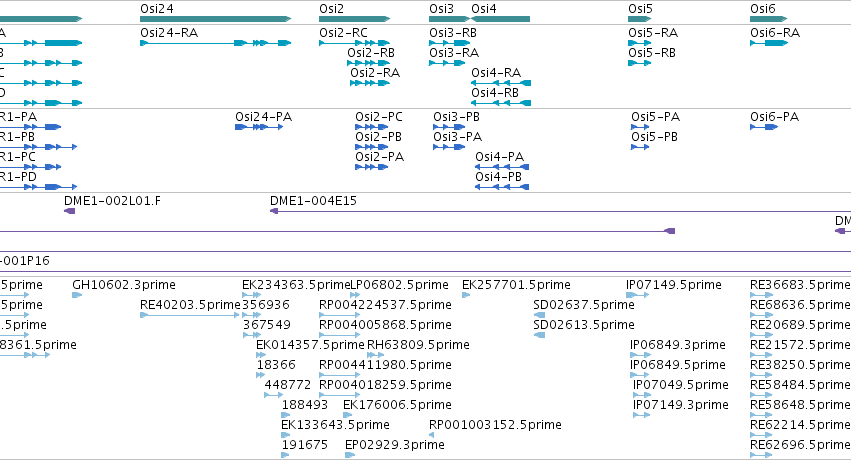851x460 pixels.
Task: Click the IP07049.5prime EST label
Action: [x=681, y=385]
